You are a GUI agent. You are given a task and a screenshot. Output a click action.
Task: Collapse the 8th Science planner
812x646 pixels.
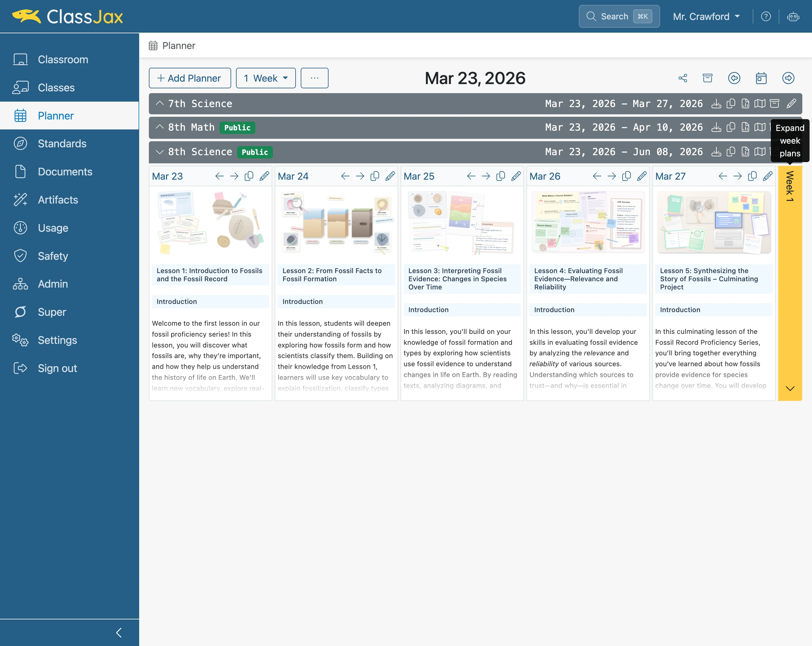coord(160,152)
